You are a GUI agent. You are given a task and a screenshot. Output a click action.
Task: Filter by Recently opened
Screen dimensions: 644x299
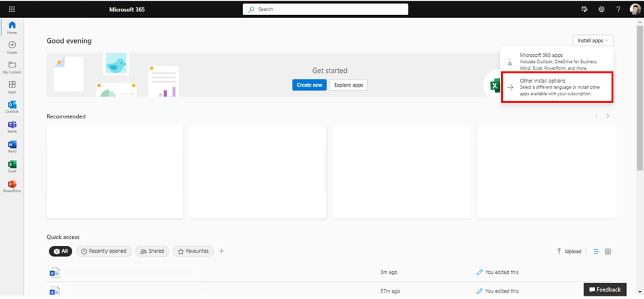(104, 251)
